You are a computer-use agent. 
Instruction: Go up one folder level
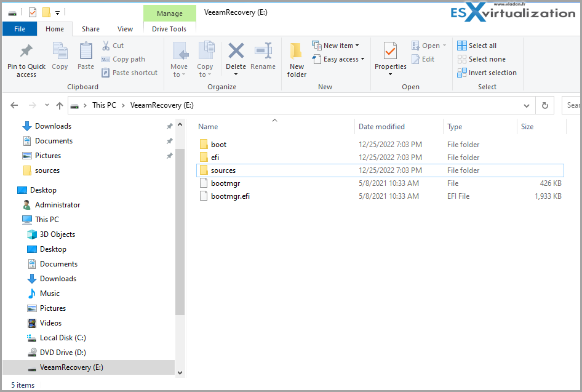60,105
